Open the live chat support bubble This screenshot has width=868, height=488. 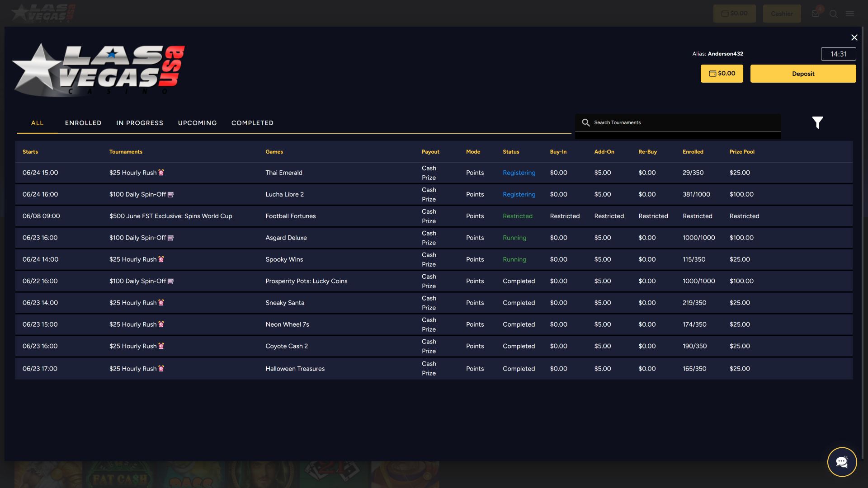coord(842,462)
